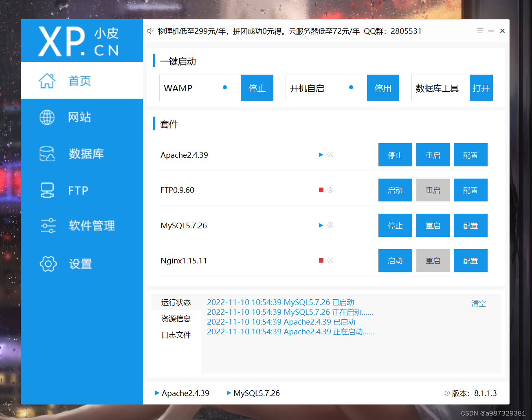Image resolution: width=532 pixels, height=420 pixels.
Task: Click FTP0.9.60 red stopped indicator
Action: (321, 190)
